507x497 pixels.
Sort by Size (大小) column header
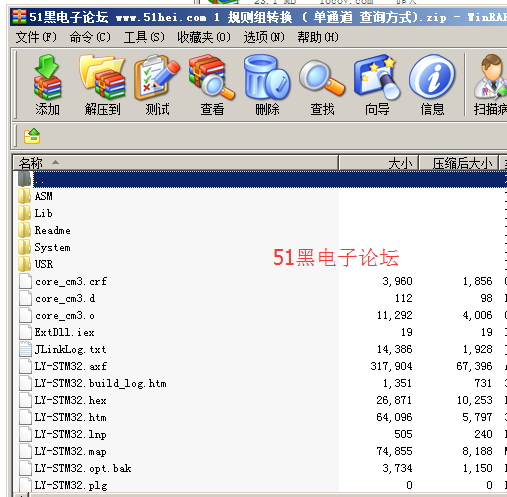point(378,163)
